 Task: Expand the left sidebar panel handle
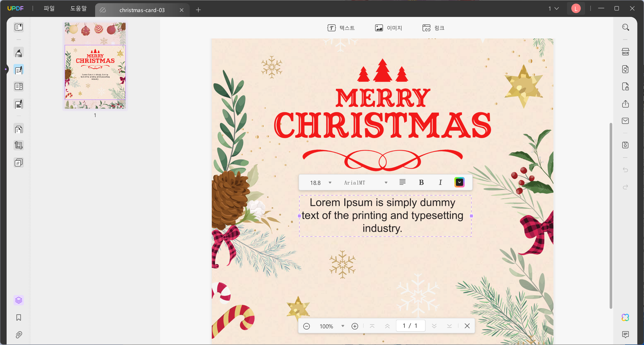coord(6,69)
